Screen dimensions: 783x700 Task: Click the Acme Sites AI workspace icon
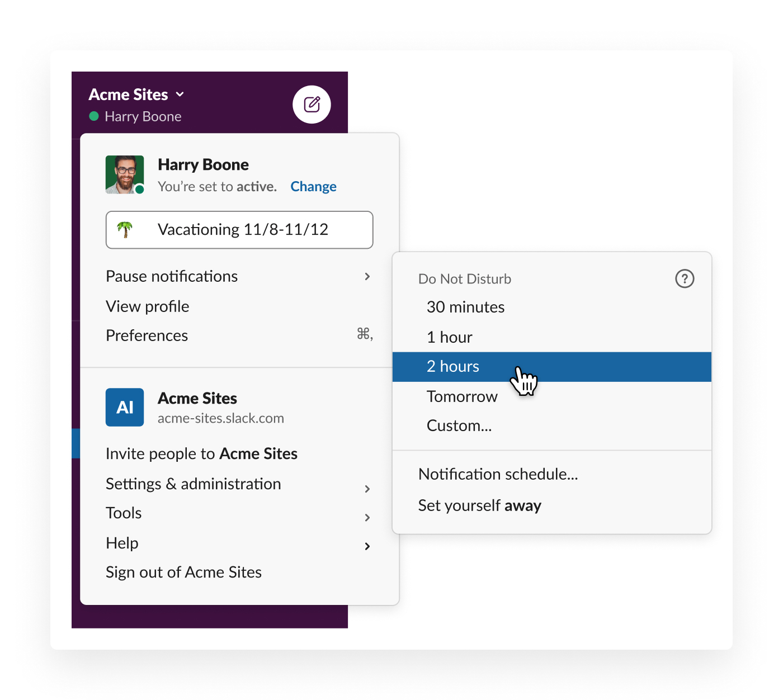125,408
